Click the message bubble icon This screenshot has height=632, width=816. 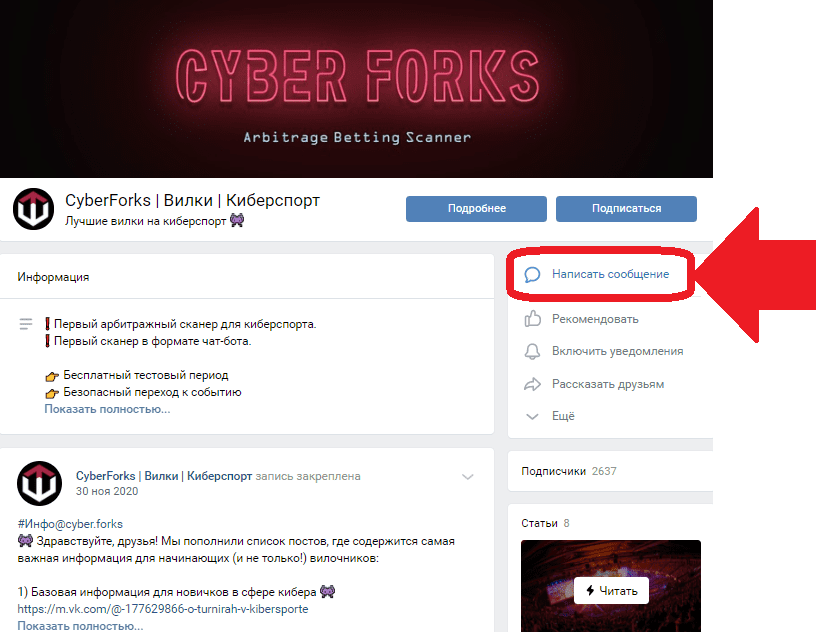tap(533, 274)
